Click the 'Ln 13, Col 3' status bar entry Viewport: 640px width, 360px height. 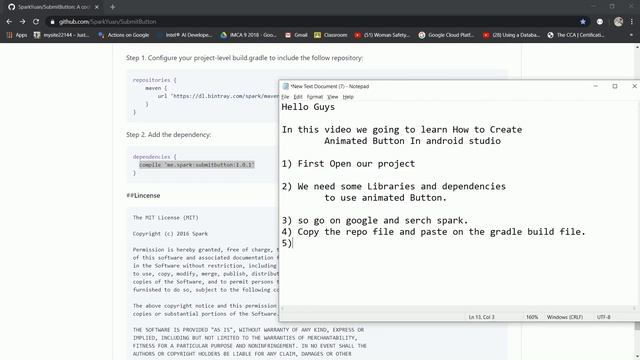481,317
